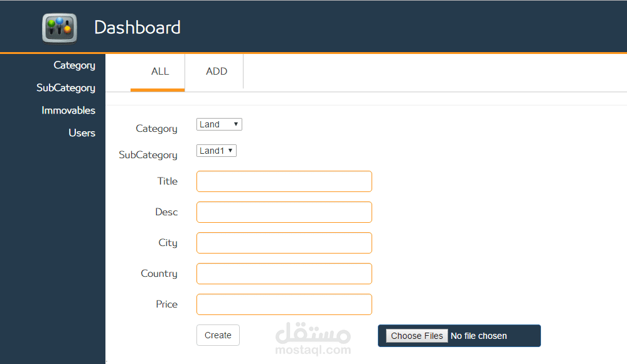The image size is (627, 364).
Task: Focus the Desc input field
Action: (284, 211)
